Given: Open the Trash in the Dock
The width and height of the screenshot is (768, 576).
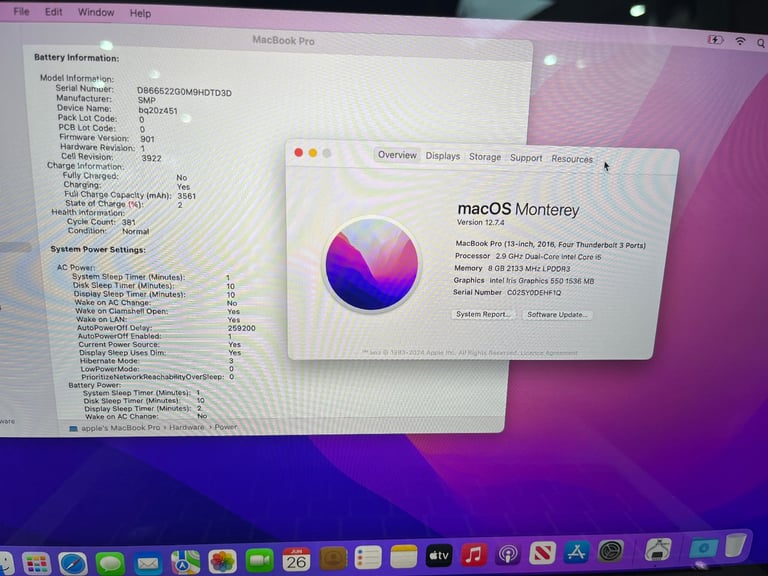Looking at the screenshot, I should click(736, 545).
